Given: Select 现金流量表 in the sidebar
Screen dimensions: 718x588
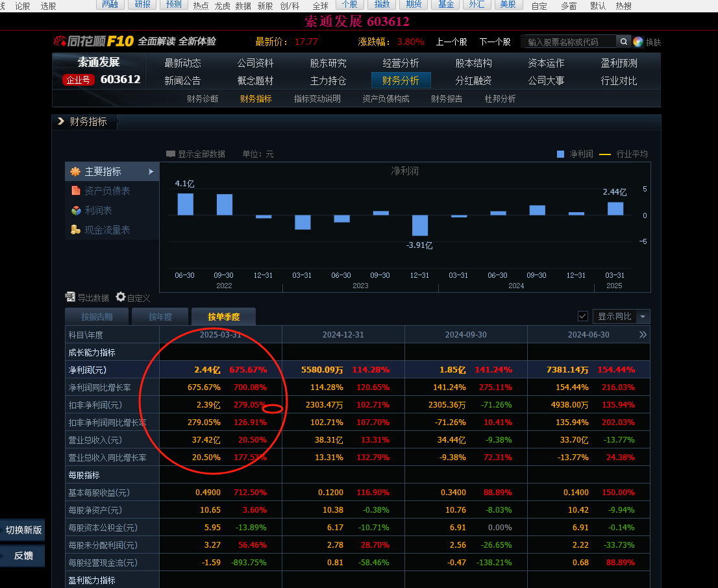Looking at the screenshot, I should click(x=107, y=230).
